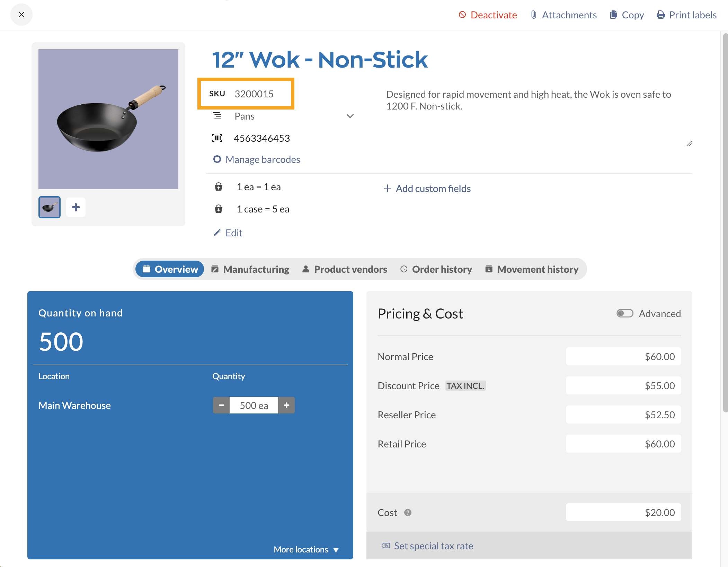728x567 pixels.
Task: Open Attachments via the paperclip icon
Action: point(534,15)
